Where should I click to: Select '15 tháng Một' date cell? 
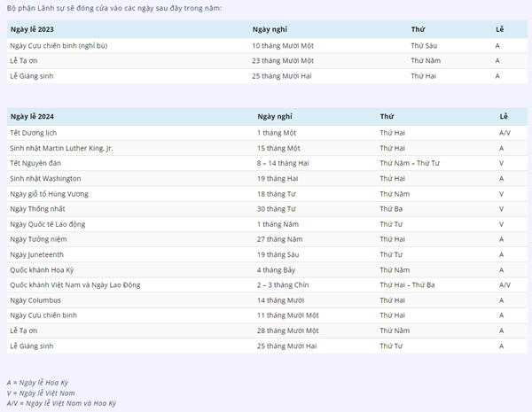pos(278,148)
